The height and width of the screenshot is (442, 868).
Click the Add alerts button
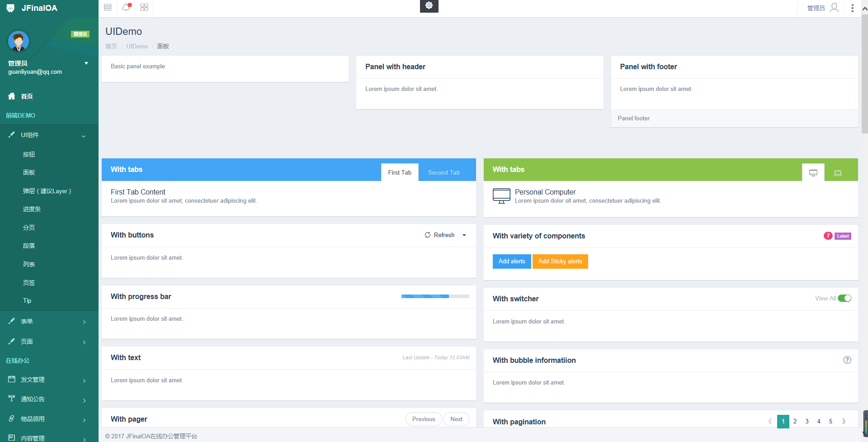click(x=512, y=261)
